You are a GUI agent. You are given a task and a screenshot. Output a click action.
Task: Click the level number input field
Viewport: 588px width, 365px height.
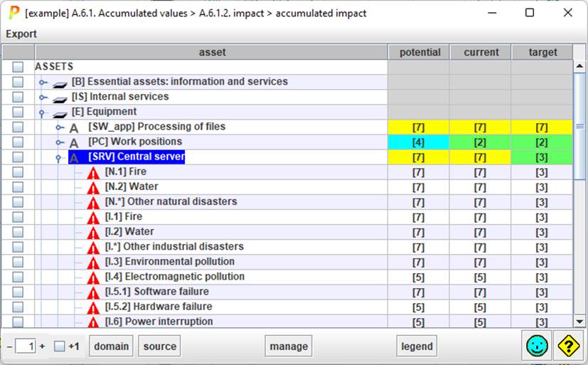[26, 346]
